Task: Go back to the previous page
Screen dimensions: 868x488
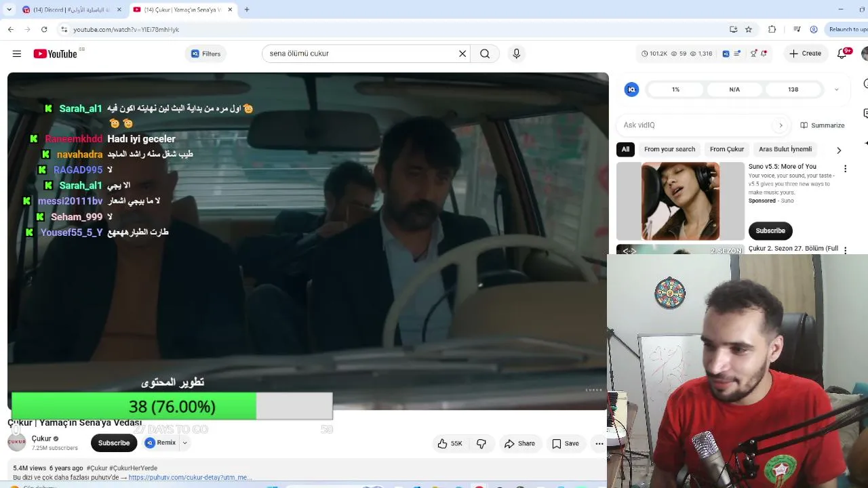Action: click(11, 30)
